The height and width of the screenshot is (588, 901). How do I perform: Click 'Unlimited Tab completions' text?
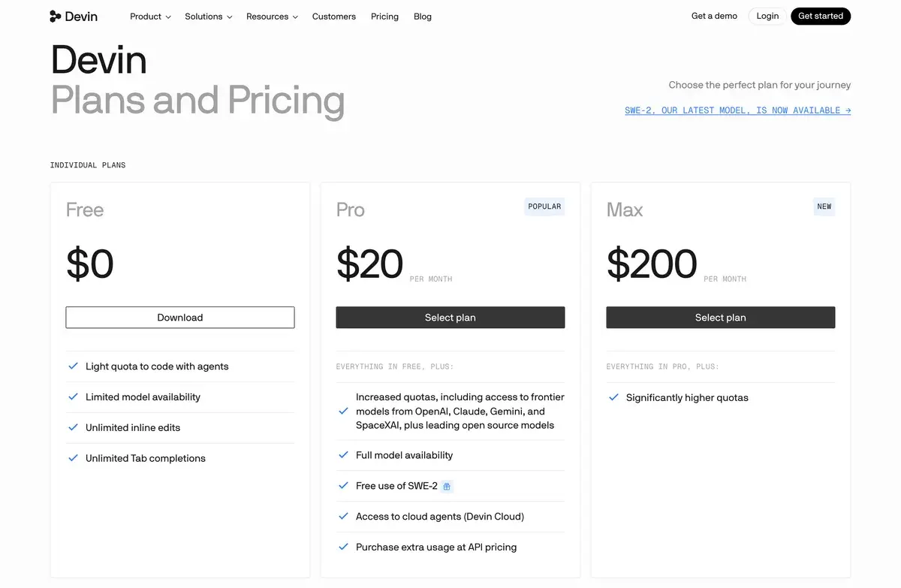pyautogui.click(x=146, y=458)
